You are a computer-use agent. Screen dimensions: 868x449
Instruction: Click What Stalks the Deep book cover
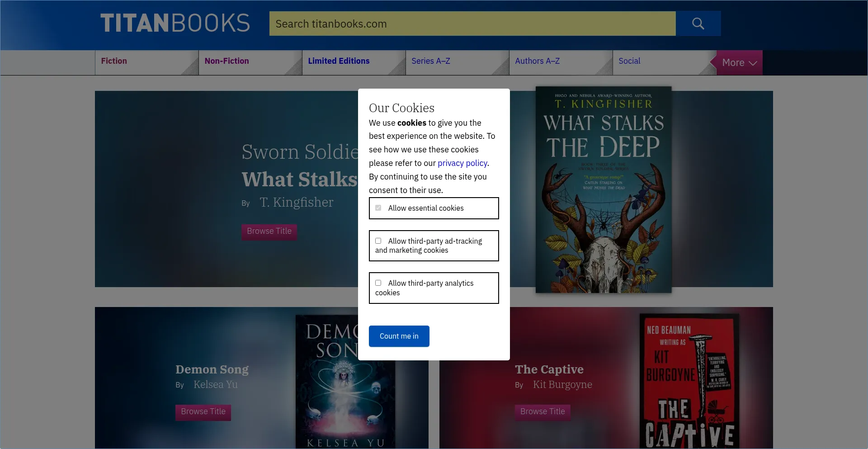click(603, 190)
